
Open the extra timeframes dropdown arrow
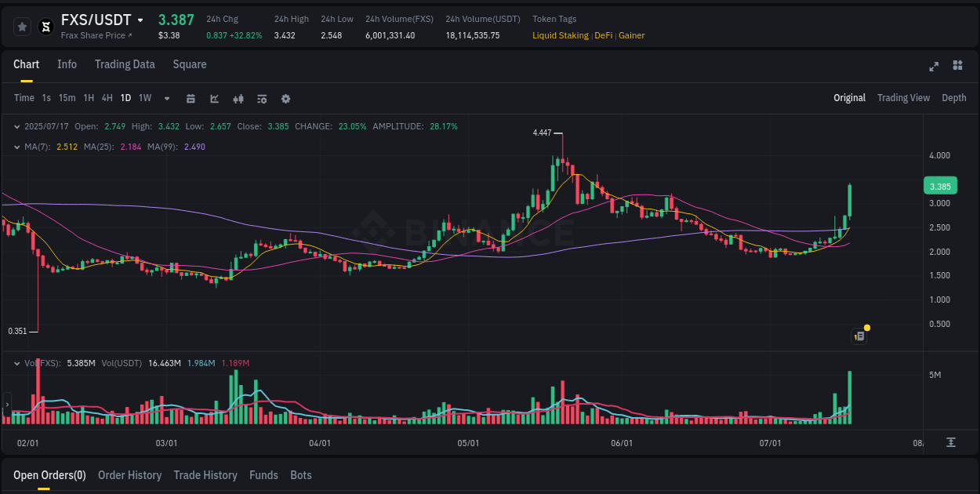coord(165,98)
